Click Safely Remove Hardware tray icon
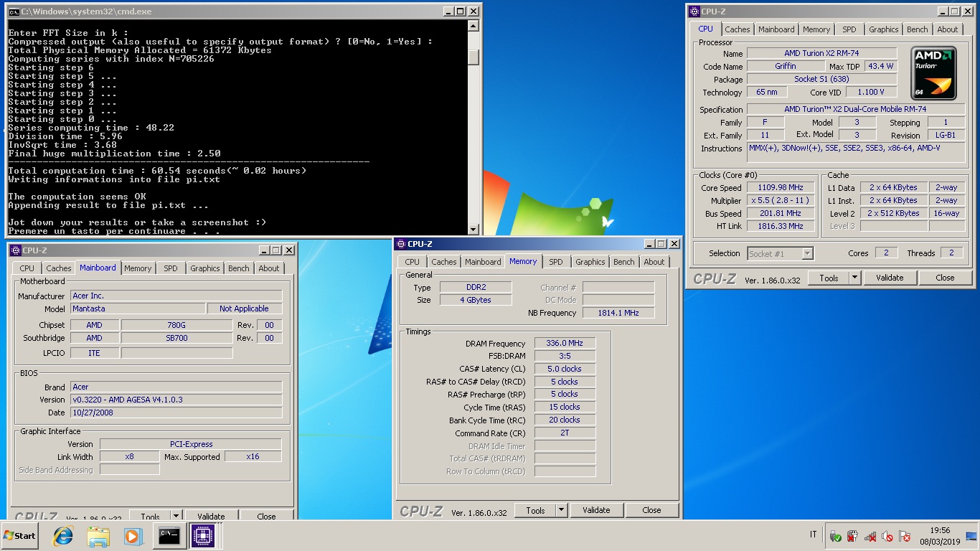Image resolution: width=980 pixels, height=551 pixels. pyautogui.click(x=835, y=536)
